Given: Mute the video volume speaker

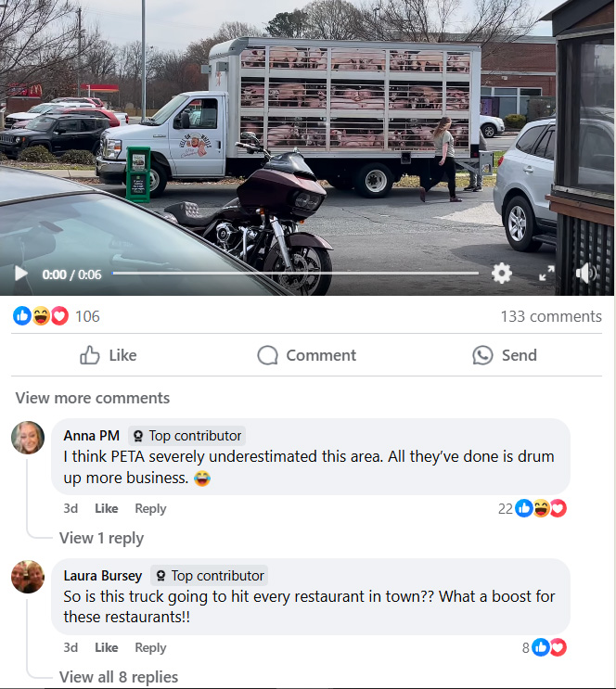Looking at the screenshot, I should 585,274.
